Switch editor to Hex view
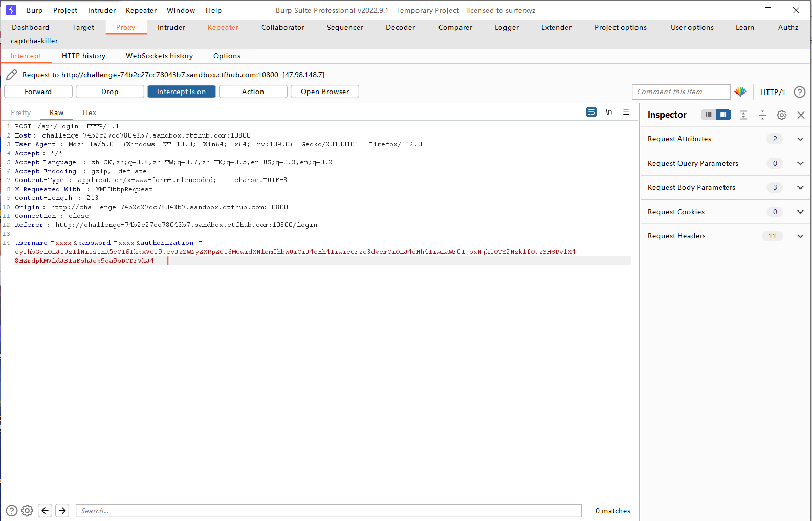The image size is (812, 521). tap(90, 113)
